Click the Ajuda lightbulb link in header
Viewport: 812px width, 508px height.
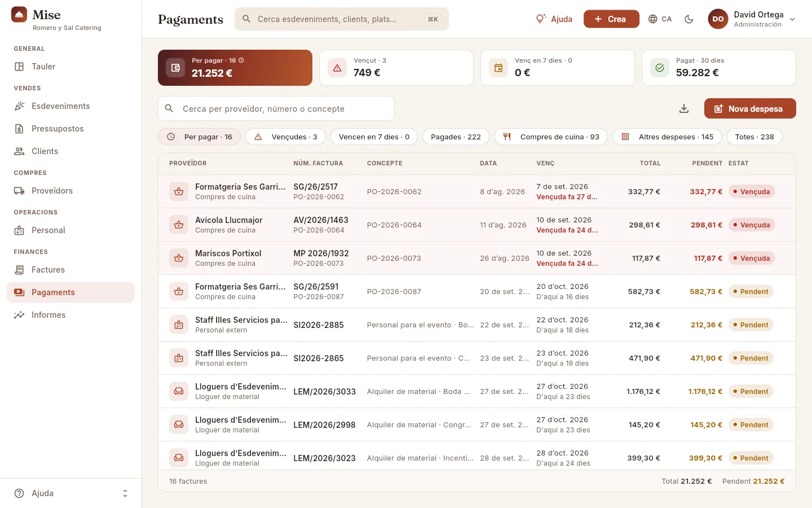[554, 19]
